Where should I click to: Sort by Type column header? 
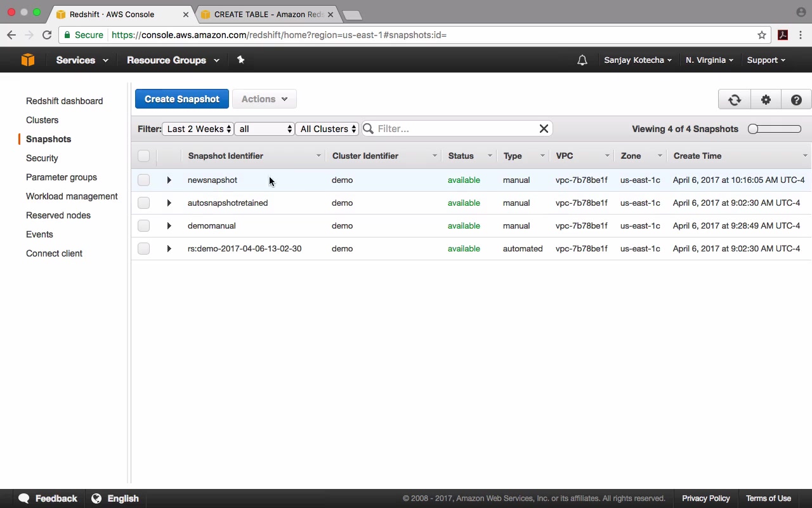[523, 156]
